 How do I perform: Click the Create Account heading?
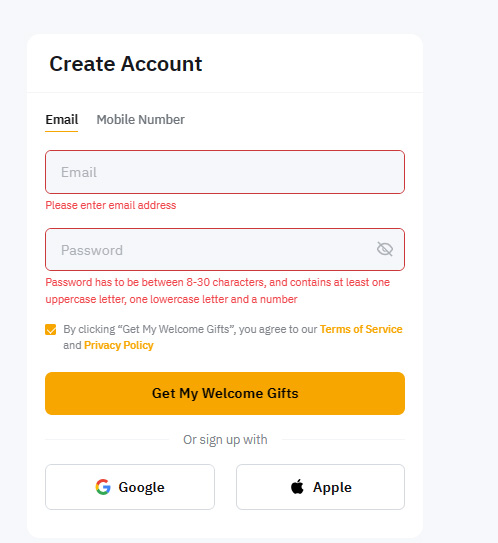coord(126,64)
